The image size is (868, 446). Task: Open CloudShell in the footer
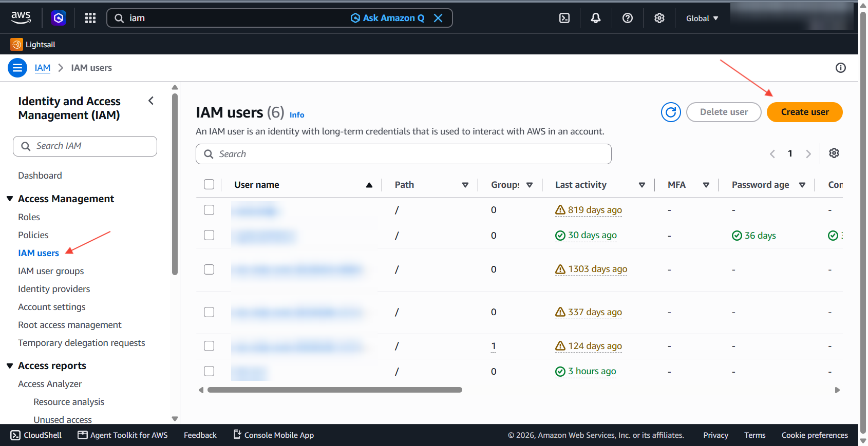pyautogui.click(x=36, y=435)
